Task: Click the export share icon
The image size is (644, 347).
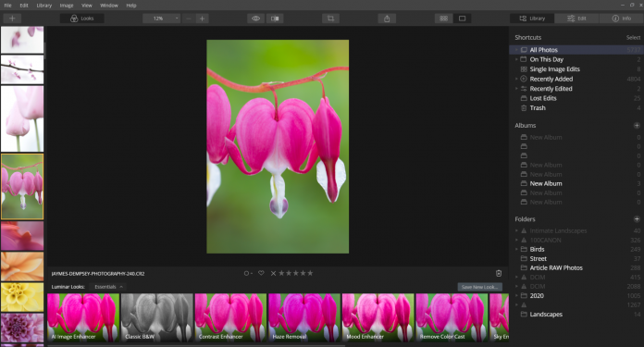Action: click(x=387, y=19)
